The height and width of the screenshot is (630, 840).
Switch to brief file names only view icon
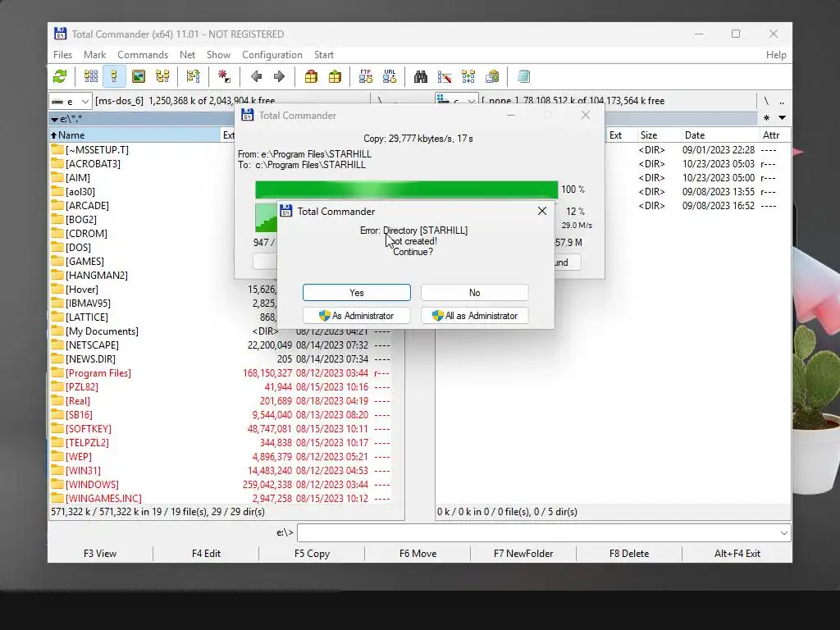(x=91, y=76)
